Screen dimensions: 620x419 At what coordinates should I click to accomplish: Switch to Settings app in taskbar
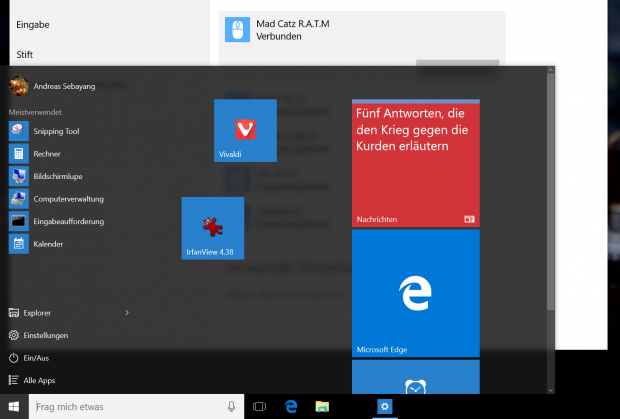385,406
